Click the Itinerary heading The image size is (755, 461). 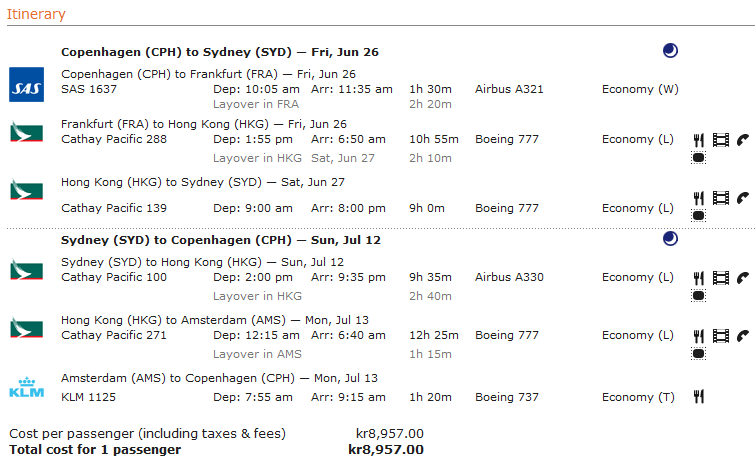pyautogui.click(x=35, y=14)
